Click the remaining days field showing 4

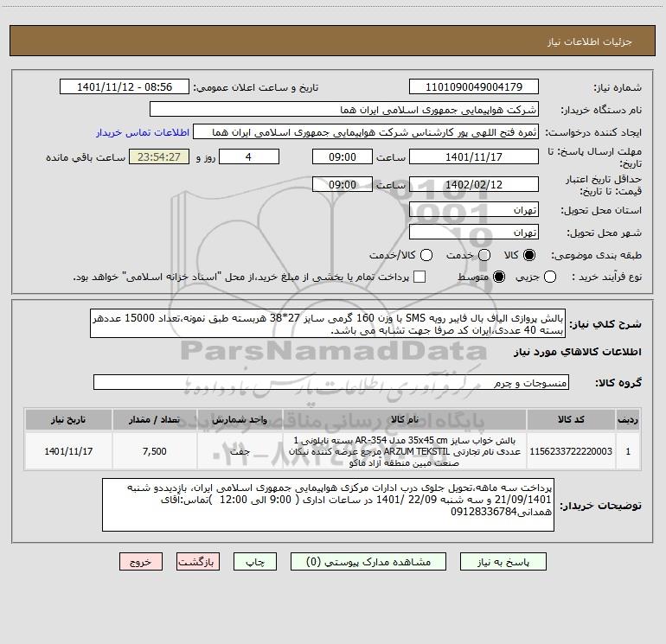coord(249,156)
